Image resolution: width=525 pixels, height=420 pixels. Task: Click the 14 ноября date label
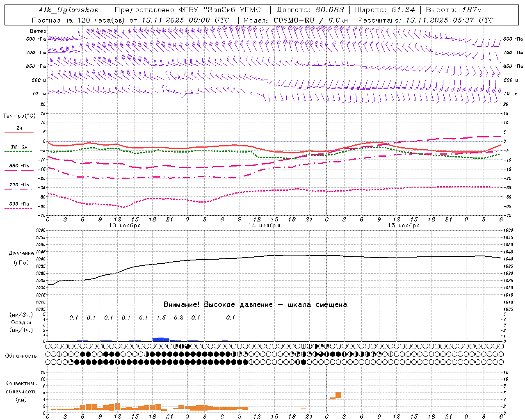264,226
